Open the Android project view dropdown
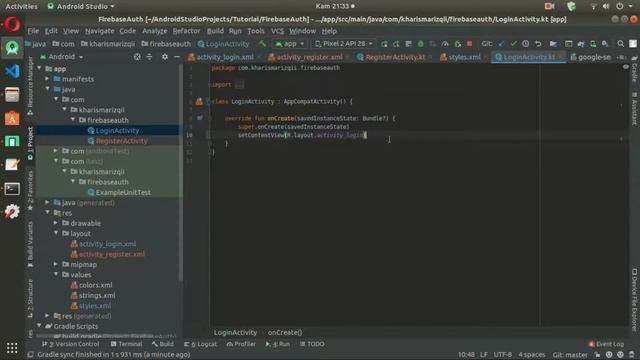The width and height of the screenshot is (640, 360). [62, 57]
